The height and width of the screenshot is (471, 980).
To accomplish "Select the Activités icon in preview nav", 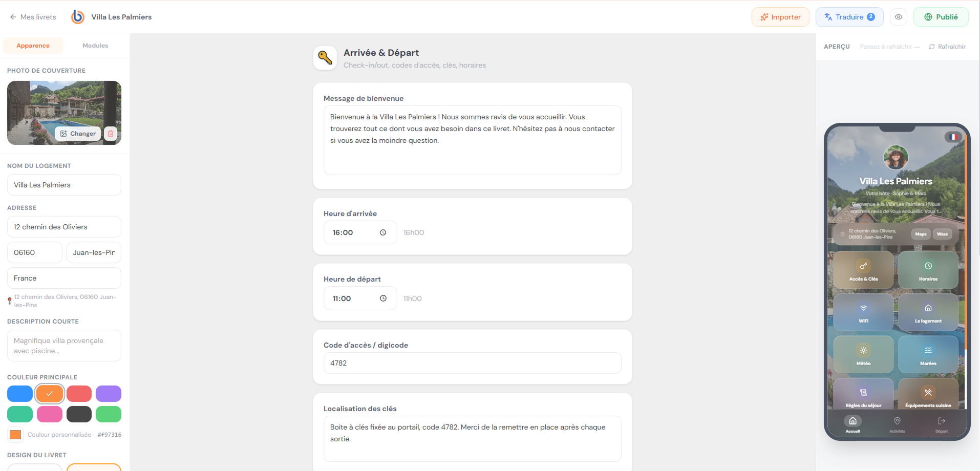I will pos(897,424).
